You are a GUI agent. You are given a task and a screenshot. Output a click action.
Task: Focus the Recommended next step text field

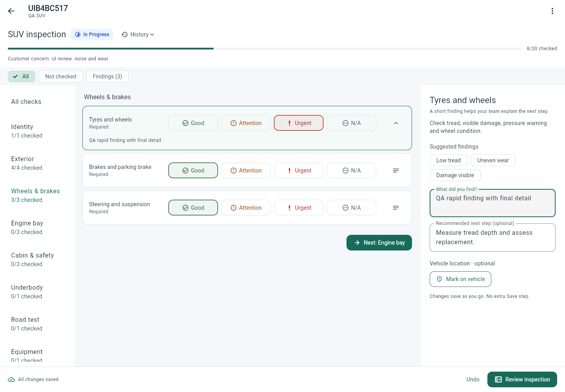point(492,238)
